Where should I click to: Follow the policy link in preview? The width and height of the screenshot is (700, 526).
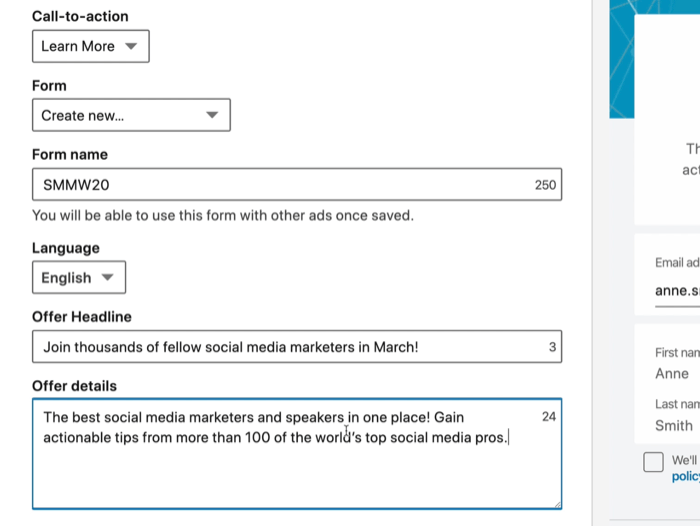pyautogui.click(x=685, y=477)
